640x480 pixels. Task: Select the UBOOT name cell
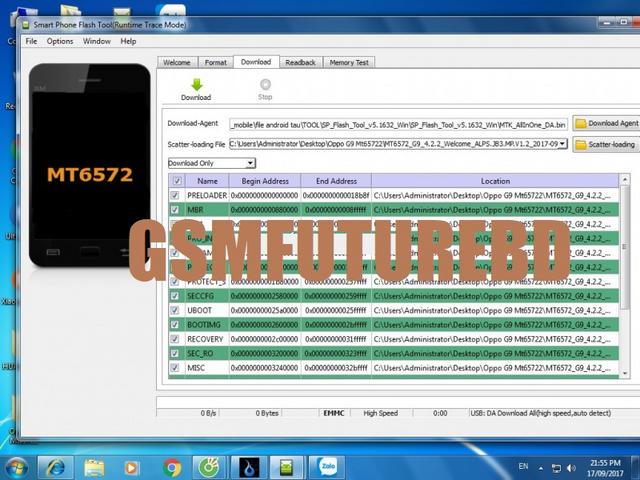pos(207,310)
